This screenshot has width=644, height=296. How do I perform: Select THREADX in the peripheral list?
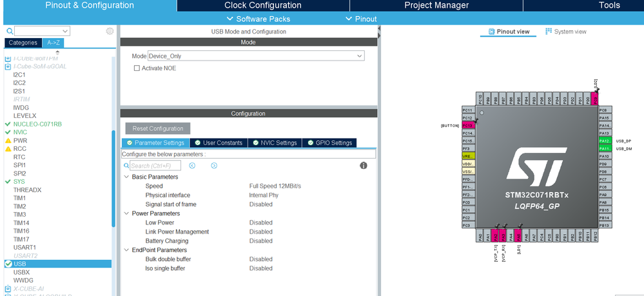[28, 190]
